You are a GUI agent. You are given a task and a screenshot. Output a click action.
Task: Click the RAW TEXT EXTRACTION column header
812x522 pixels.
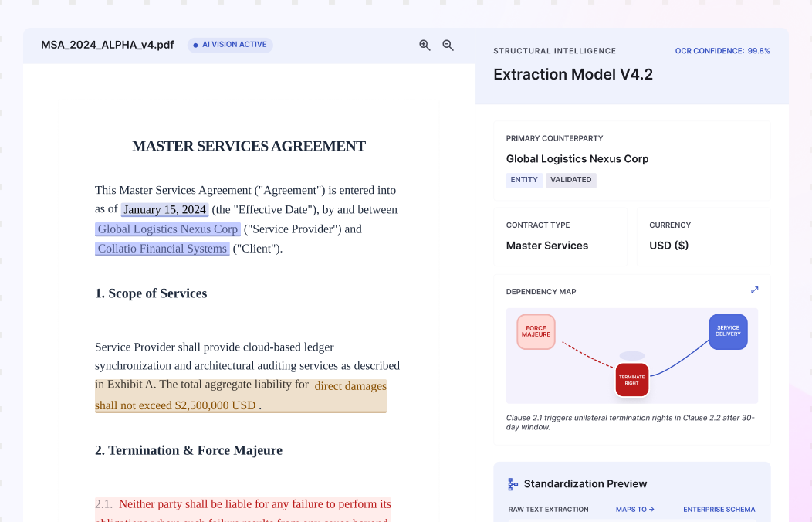pos(549,510)
